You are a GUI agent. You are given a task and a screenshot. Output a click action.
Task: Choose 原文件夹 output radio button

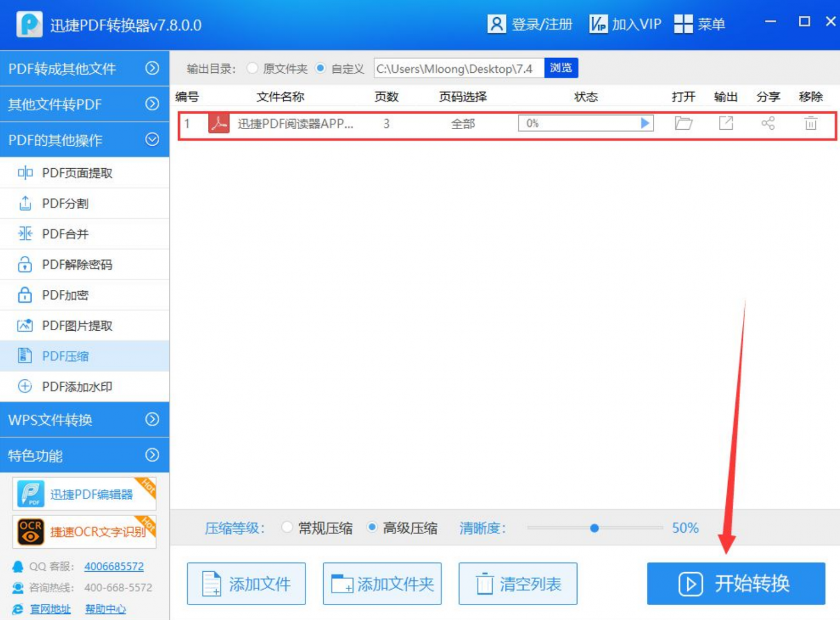coord(252,68)
